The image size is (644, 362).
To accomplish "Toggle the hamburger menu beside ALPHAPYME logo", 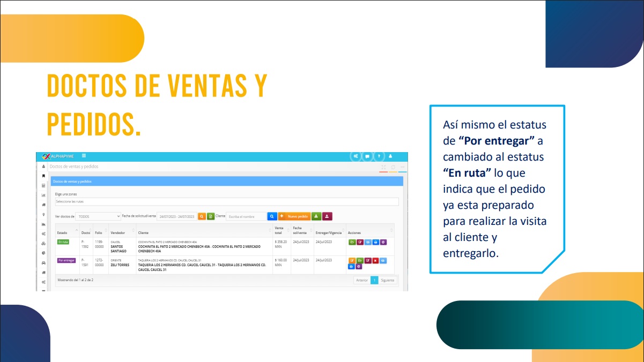I will [84, 156].
